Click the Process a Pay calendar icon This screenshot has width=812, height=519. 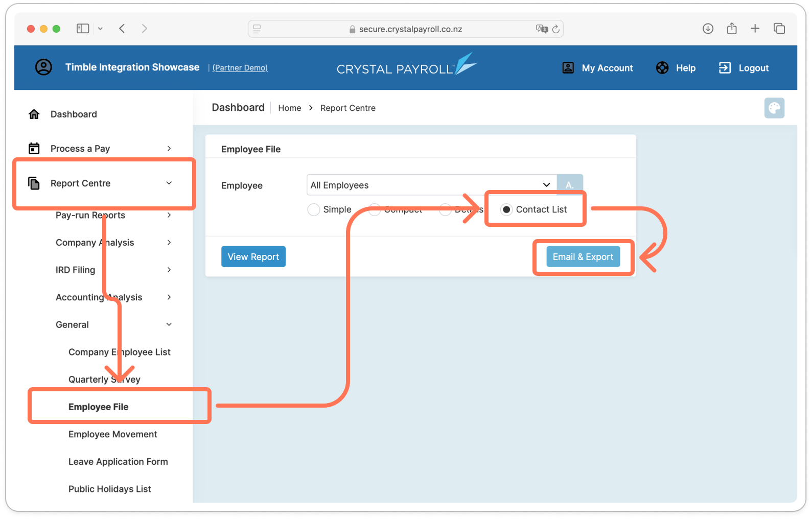(34, 148)
